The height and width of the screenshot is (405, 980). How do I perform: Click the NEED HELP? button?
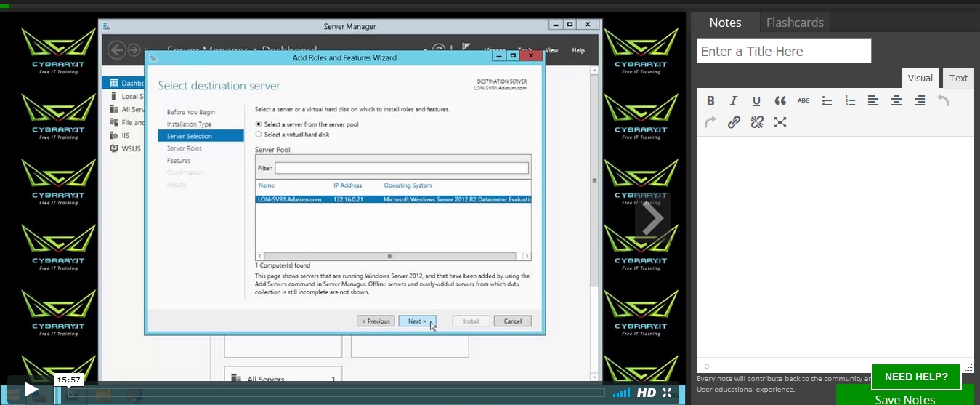pyautogui.click(x=916, y=377)
